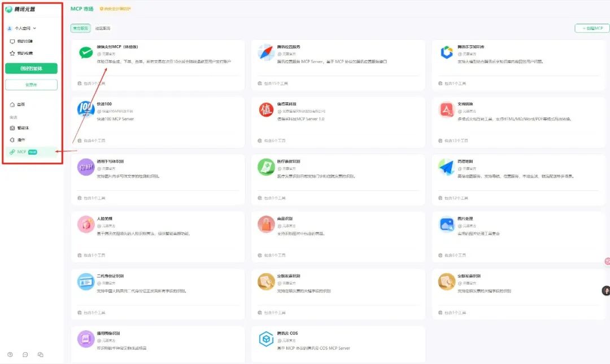
Task: Click the chat bubble icon at sidebar bottom
Action: [x=25, y=354]
